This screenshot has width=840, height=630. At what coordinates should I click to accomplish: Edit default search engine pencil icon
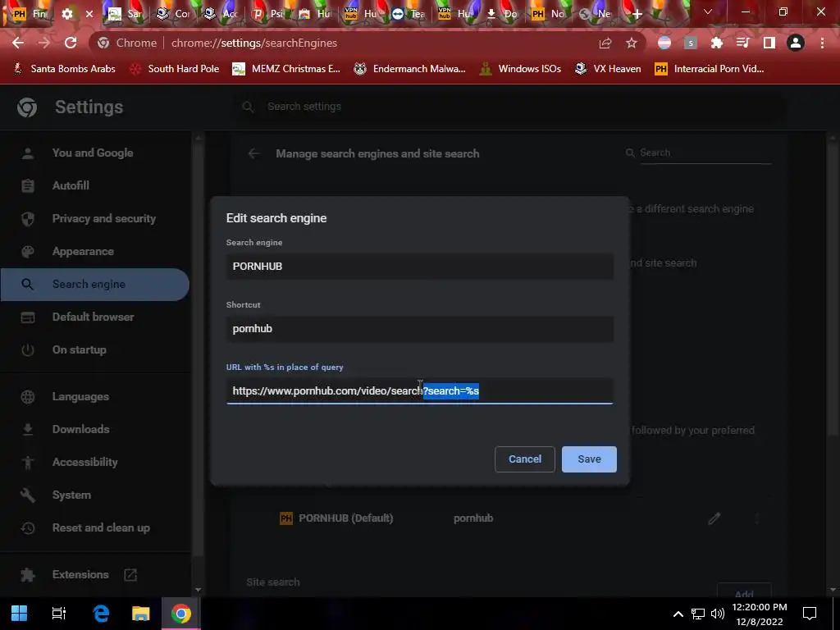pyautogui.click(x=714, y=518)
